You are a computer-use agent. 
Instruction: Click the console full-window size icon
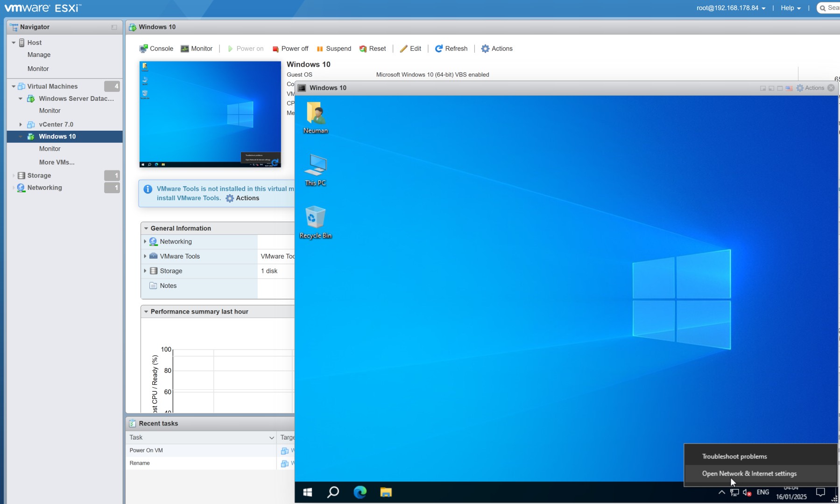click(x=780, y=88)
